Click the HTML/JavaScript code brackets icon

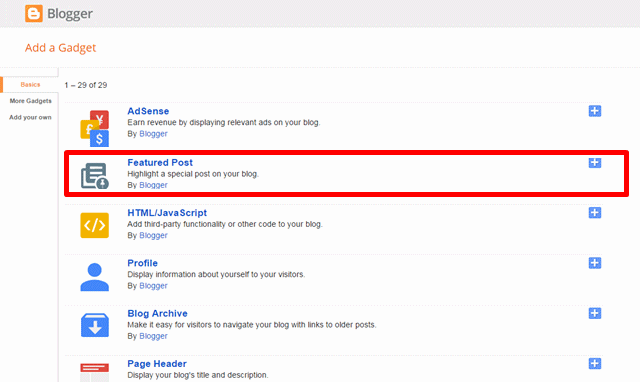pos(95,225)
